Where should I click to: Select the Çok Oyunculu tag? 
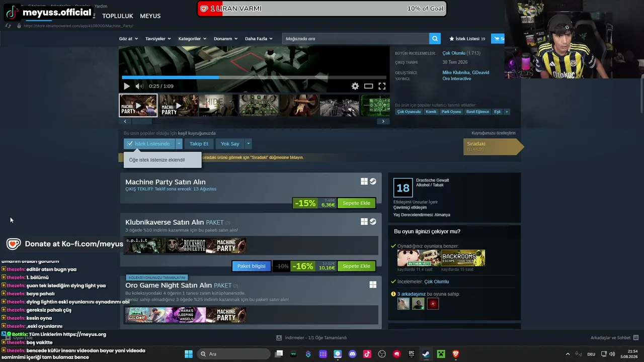tap(409, 112)
